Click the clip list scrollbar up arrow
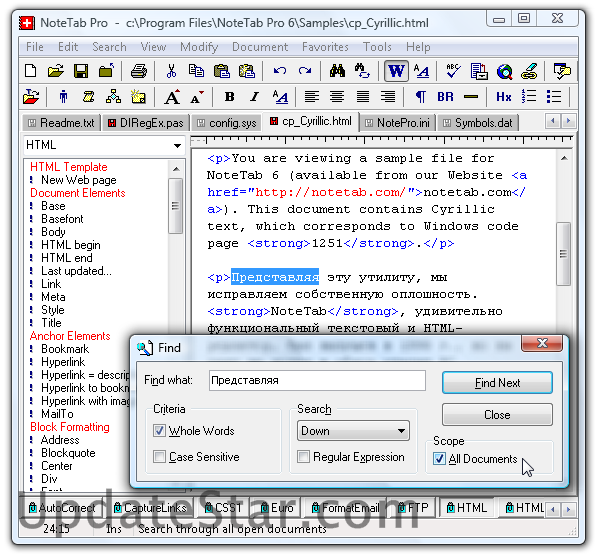Image resolution: width=599 pixels, height=554 pixels. pos(176,169)
